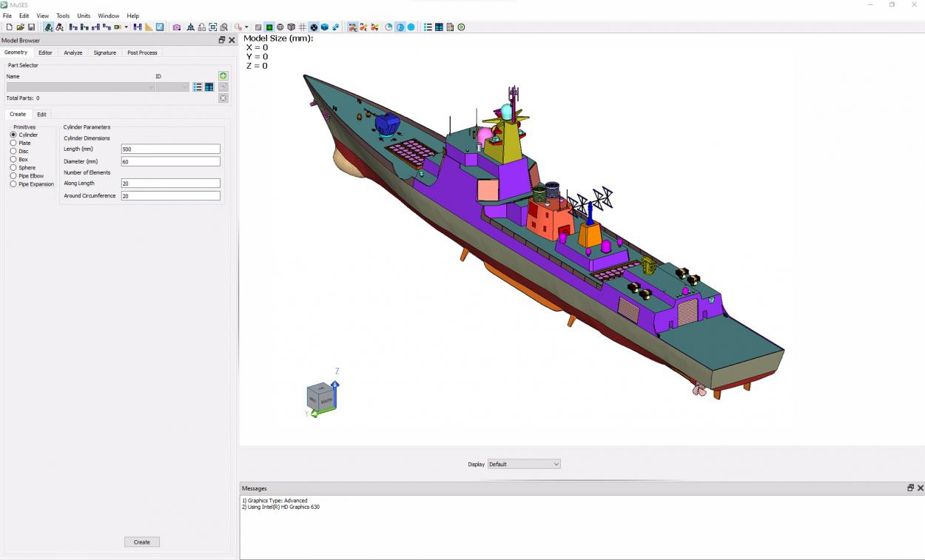Switch to the Post Process tab

pyautogui.click(x=142, y=53)
